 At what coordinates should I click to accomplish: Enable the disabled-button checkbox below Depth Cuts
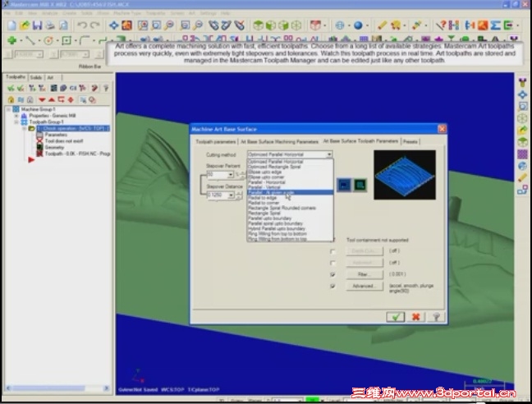(332, 264)
